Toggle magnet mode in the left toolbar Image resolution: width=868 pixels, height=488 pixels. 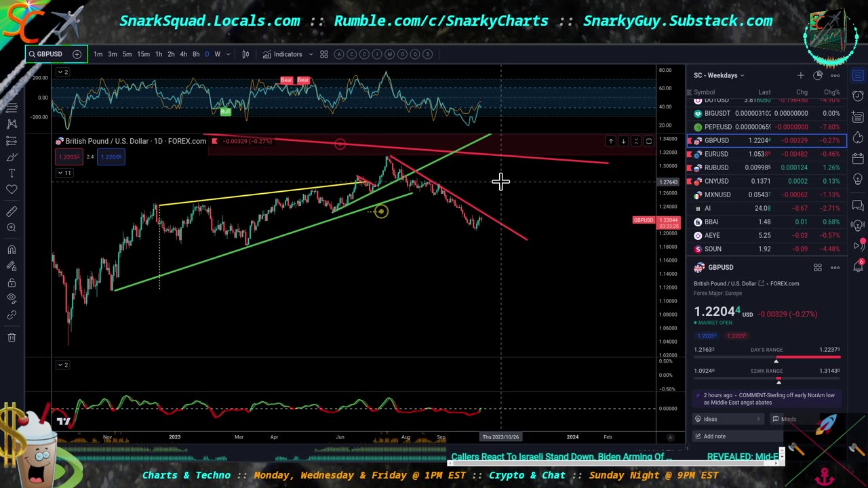tap(12, 249)
